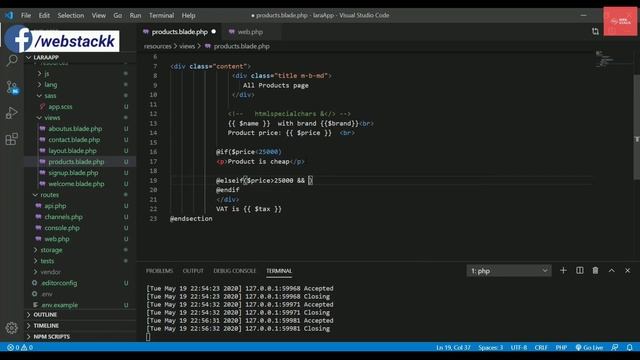Switch to the web.php editor tab
The image size is (640, 360).
click(250, 32)
